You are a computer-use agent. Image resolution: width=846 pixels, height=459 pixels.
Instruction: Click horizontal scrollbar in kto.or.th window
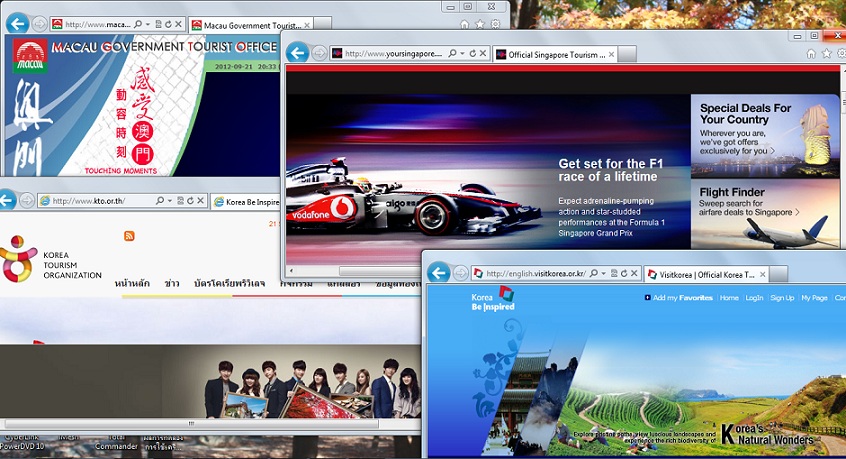[x=191, y=424]
